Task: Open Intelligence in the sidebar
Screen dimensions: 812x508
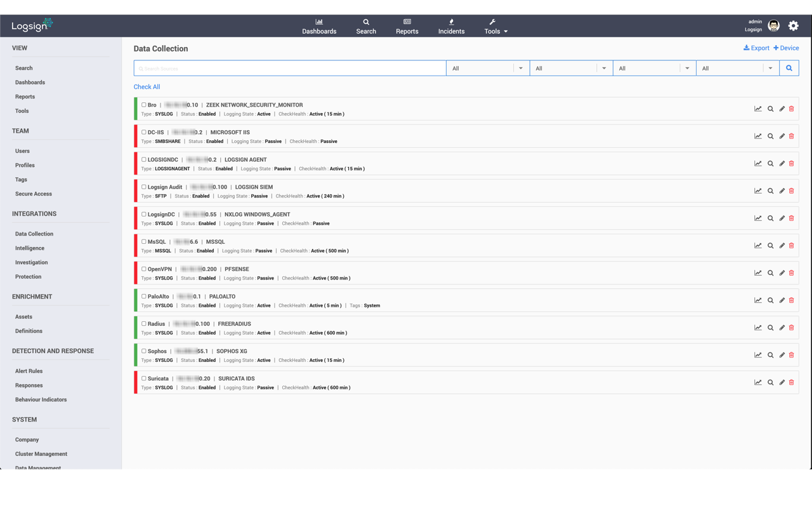Action: (x=30, y=248)
